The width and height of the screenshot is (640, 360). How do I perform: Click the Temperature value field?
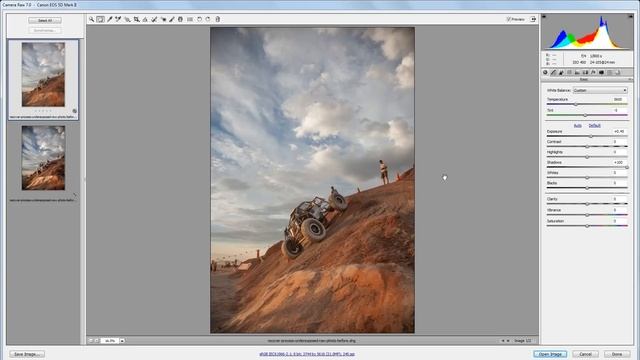pyautogui.click(x=619, y=100)
